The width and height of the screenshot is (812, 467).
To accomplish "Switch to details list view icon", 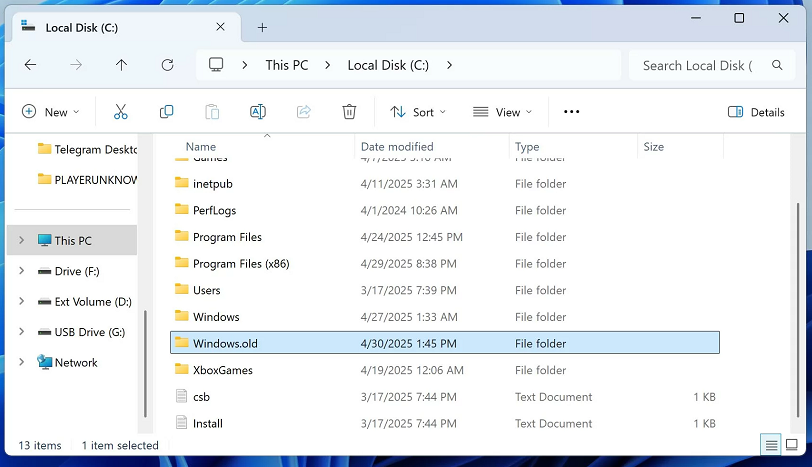I will click(770, 445).
